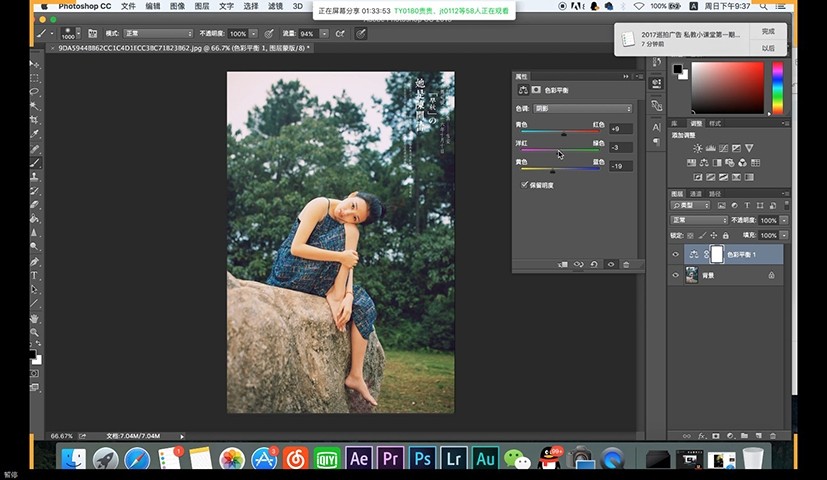This screenshot has width=827, height=480.
Task: Click the reset adjustment icon in Properties
Action: (x=594, y=264)
